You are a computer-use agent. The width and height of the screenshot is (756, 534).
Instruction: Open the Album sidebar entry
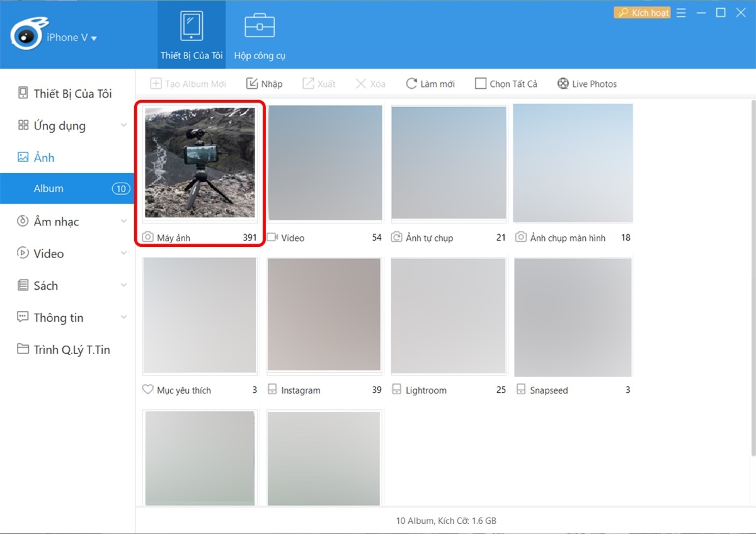(x=67, y=188)
